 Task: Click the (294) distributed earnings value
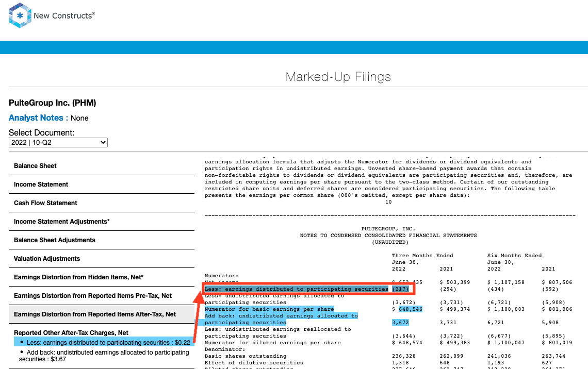pos(448,289)
